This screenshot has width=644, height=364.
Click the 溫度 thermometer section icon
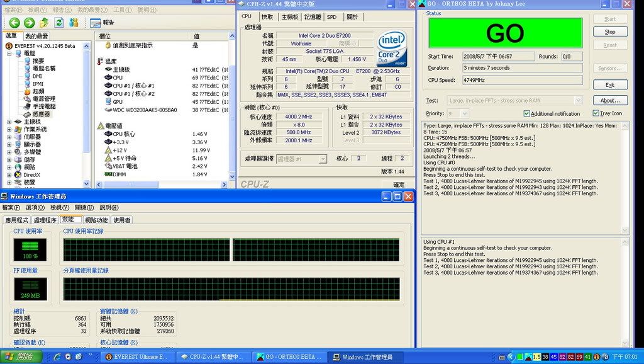(100, 61)
